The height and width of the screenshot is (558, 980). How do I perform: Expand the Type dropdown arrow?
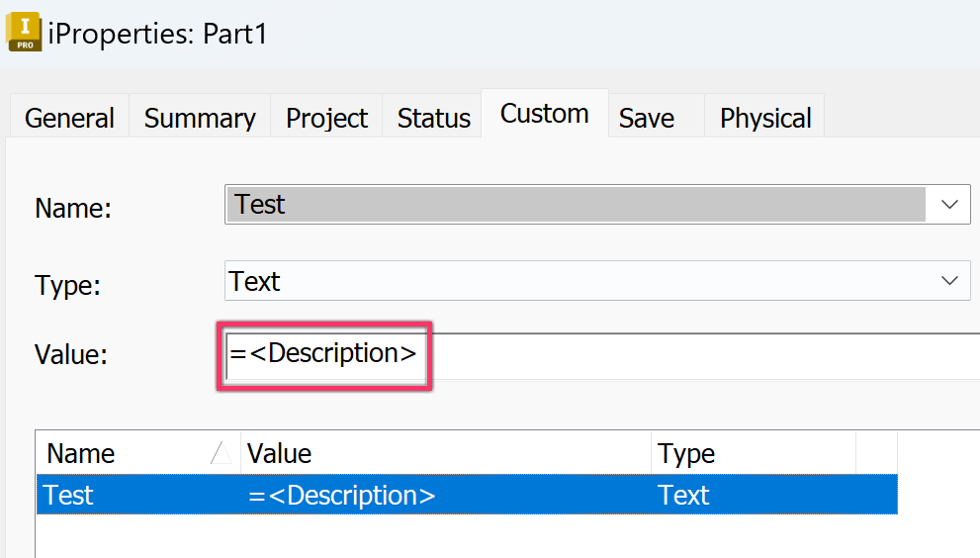point(949,281)
